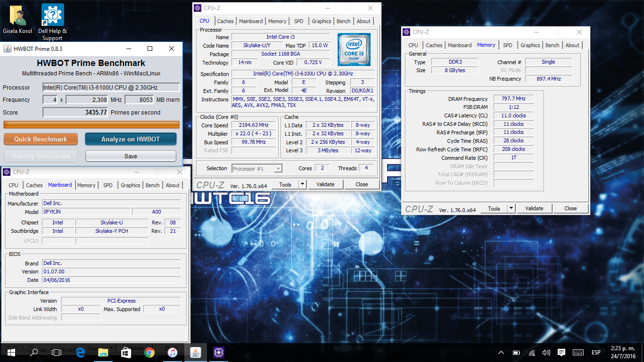Switch to Mainboard tab in CPU window

[251, 21]
